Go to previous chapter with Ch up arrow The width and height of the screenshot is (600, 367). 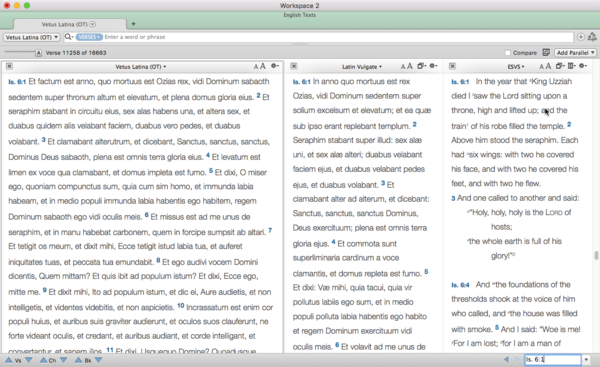pos(43,360)
